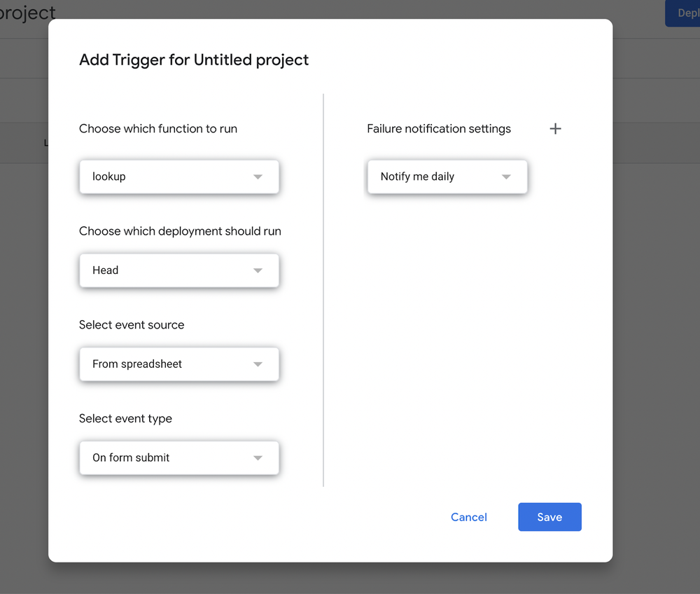The height and width of the screenshot is (594, 700).
Task: Click the dropdown arrow on the Head deployment field
Action: 258,270
